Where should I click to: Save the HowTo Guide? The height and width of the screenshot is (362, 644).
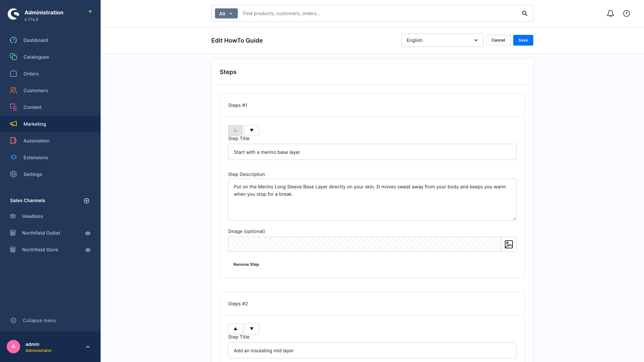[x=523, y=40]
